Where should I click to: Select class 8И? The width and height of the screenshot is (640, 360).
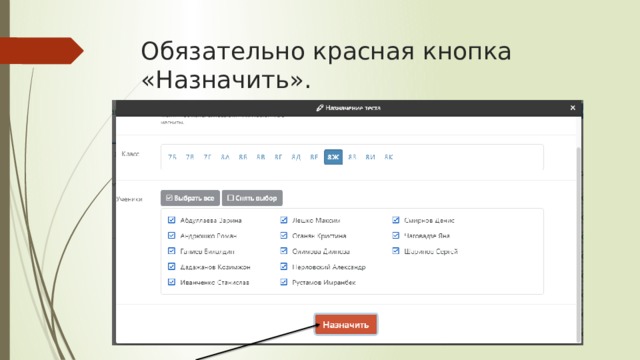coord(370,157)
